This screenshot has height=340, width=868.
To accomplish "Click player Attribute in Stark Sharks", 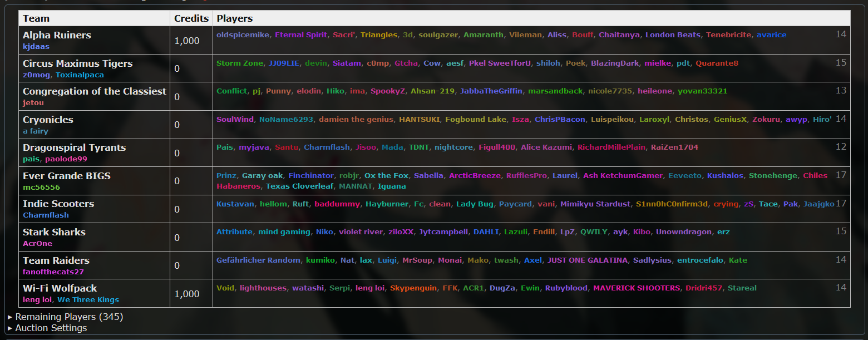I will click(x=234, y=232).
